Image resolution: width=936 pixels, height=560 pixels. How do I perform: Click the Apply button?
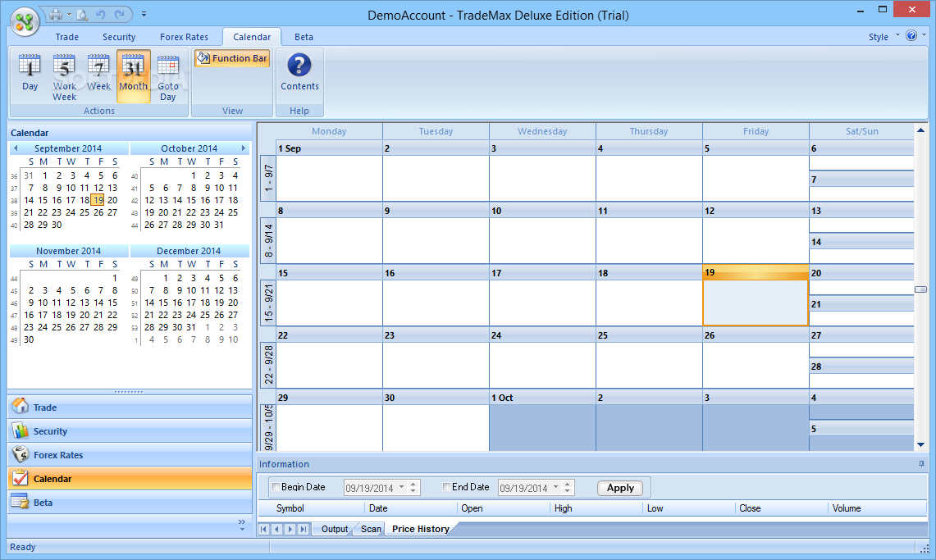pyautogui.click(x=620, y=488)
